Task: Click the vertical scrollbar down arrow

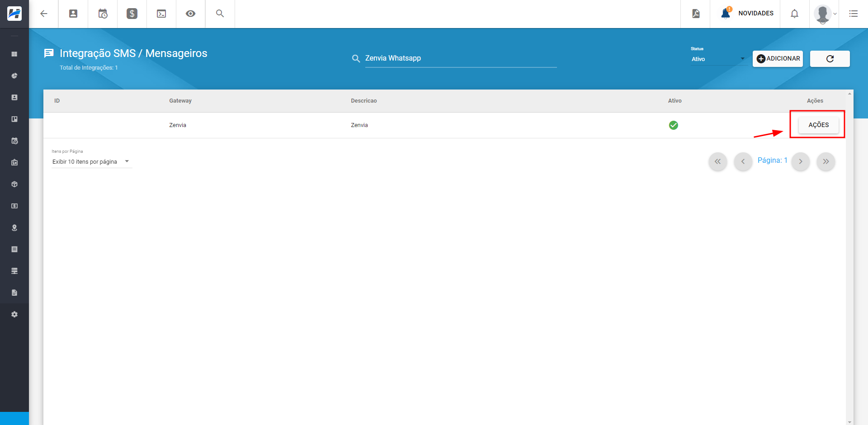Action: (x=850, y=422)
